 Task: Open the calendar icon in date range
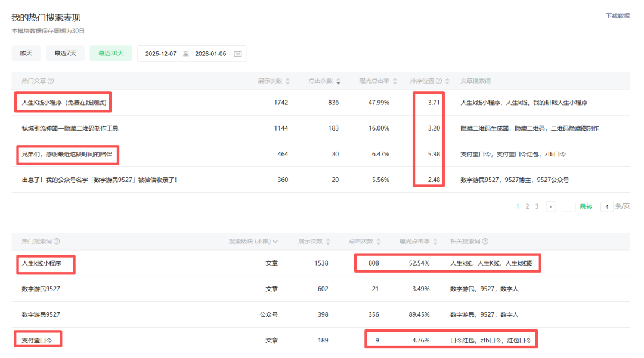pyautogui.click(x=237, y=54)
